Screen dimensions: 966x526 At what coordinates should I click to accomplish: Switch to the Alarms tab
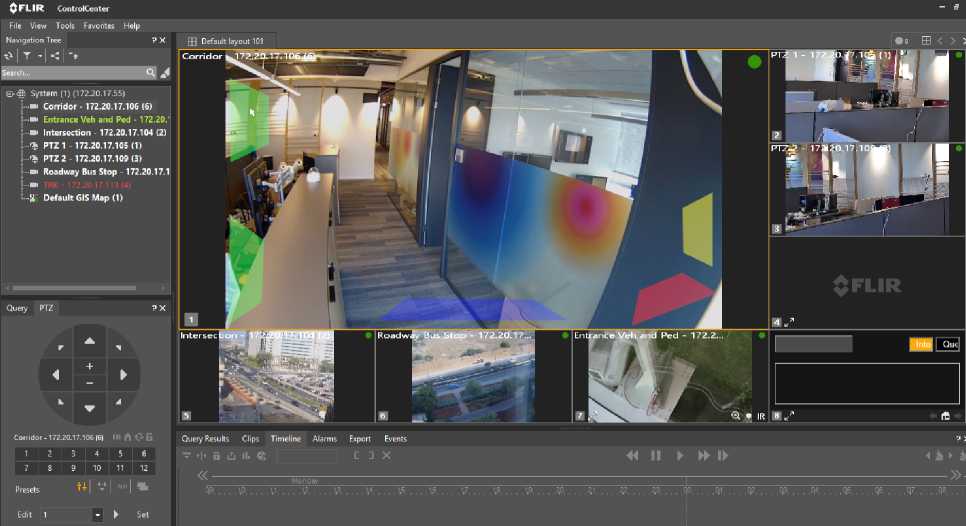tap(324, 439)
